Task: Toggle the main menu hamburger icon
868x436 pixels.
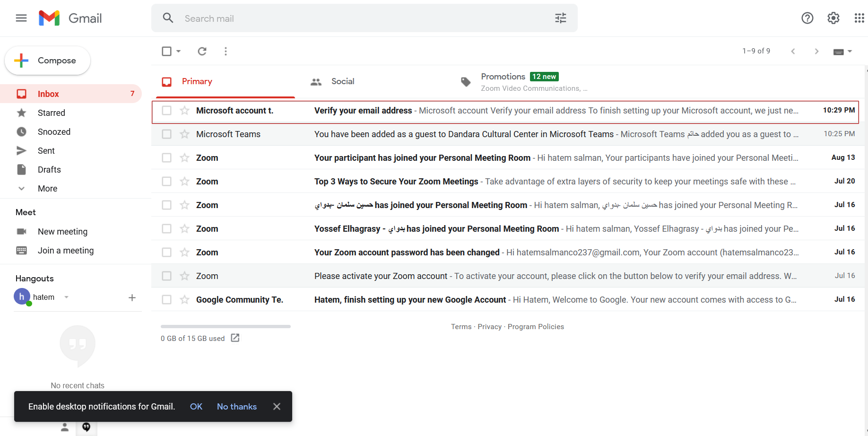Action: pyautogui.click(x=21, y=18)
